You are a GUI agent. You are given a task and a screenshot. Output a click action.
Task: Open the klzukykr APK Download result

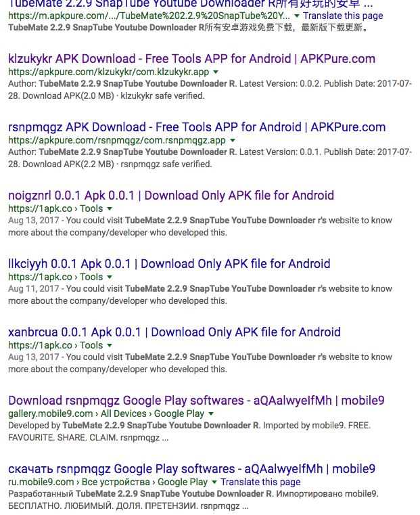point(191,59)
